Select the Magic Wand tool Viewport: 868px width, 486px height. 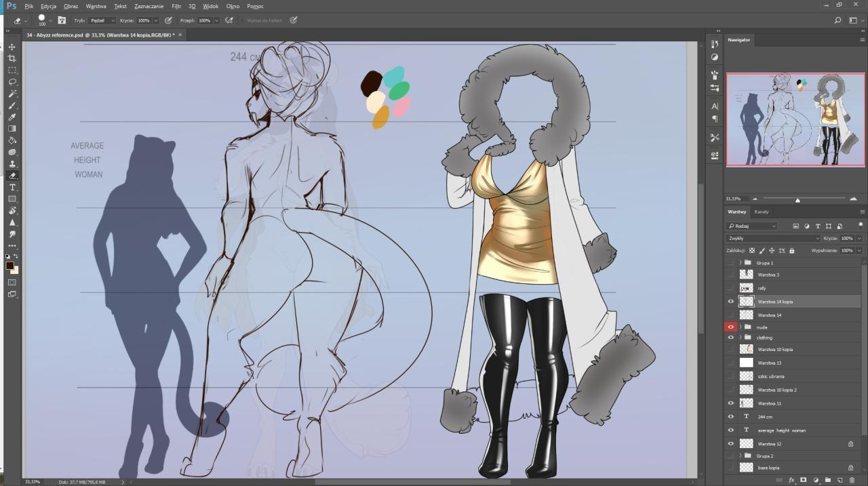click(12, 94)
